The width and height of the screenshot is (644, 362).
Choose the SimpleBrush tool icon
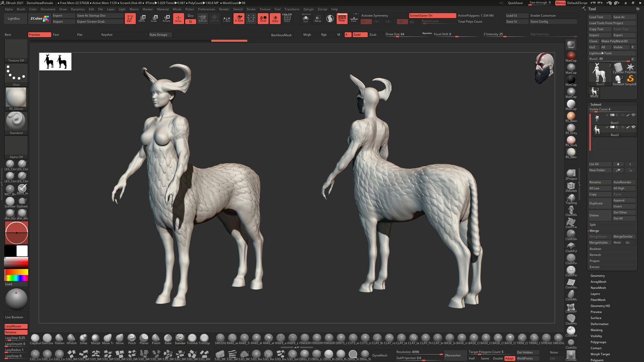pyautogui.click(x=630, y=80)
